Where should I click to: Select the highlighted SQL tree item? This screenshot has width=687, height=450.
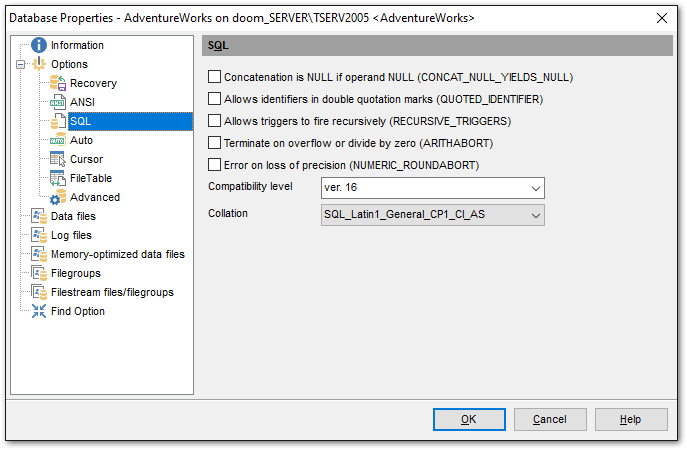coord(130,121)
